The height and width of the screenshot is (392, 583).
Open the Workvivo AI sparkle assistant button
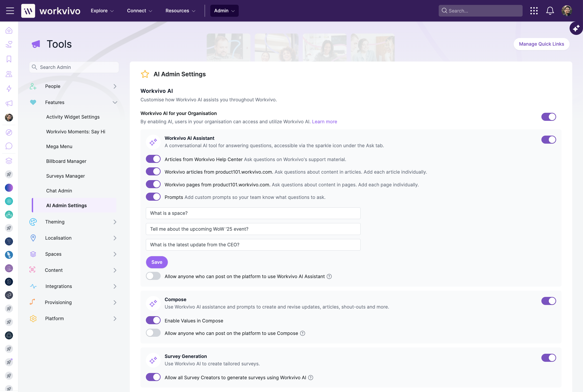[x=576, y=28]
